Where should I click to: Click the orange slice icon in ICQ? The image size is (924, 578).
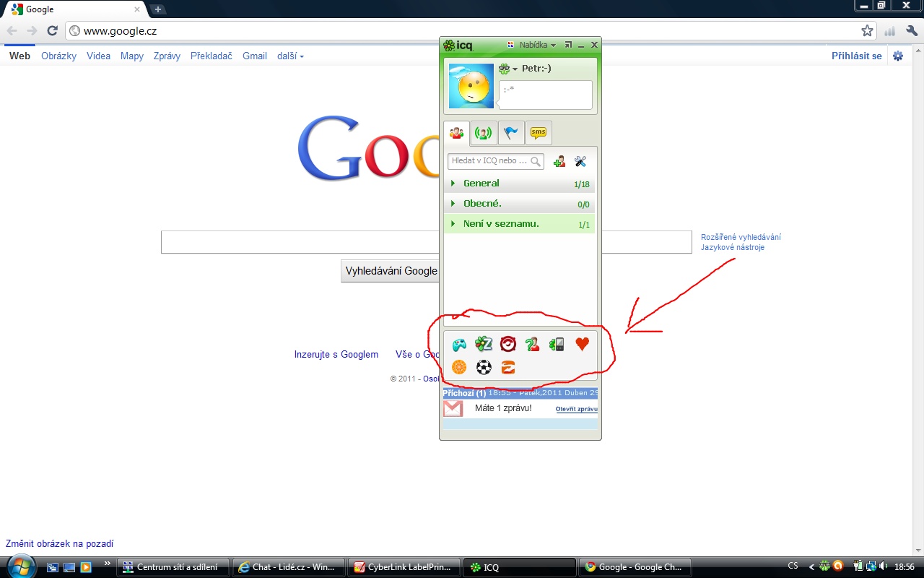coord(459,367)
